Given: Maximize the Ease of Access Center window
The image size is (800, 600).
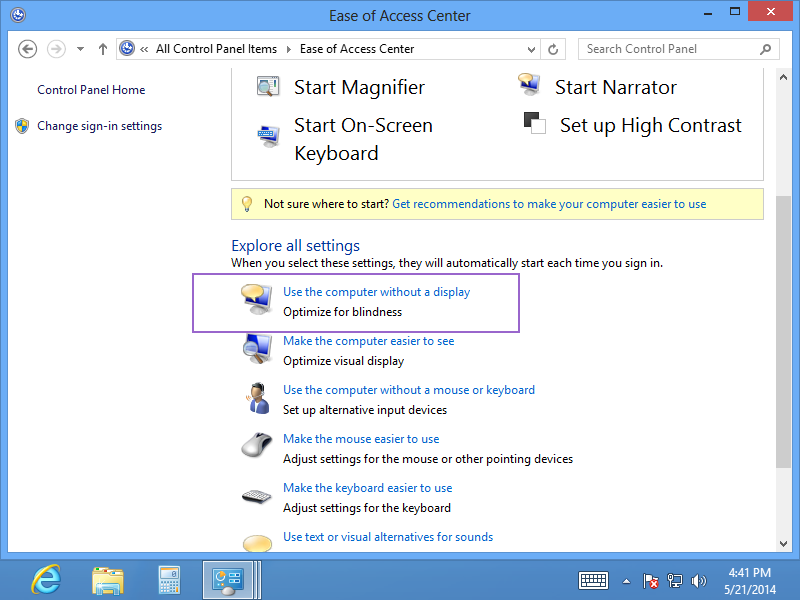Looking at the screenshot, I should pos(735,11).
